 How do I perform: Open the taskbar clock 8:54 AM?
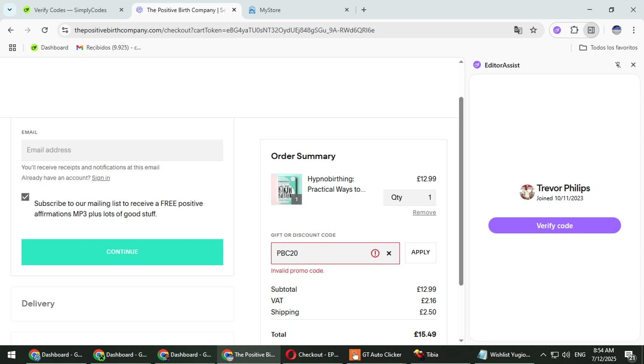[604, 355]
